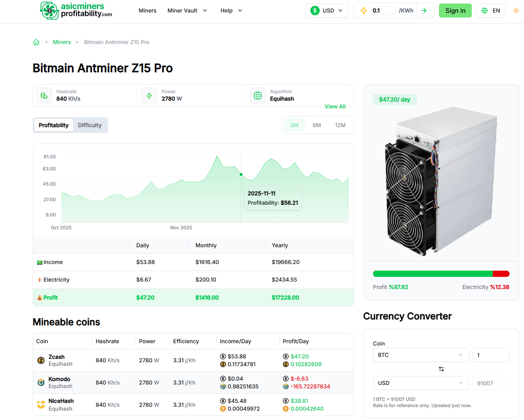Click the electricity cost per KWh input field
This screenshot has height=420, width=524.
click(x=383, y=11)
